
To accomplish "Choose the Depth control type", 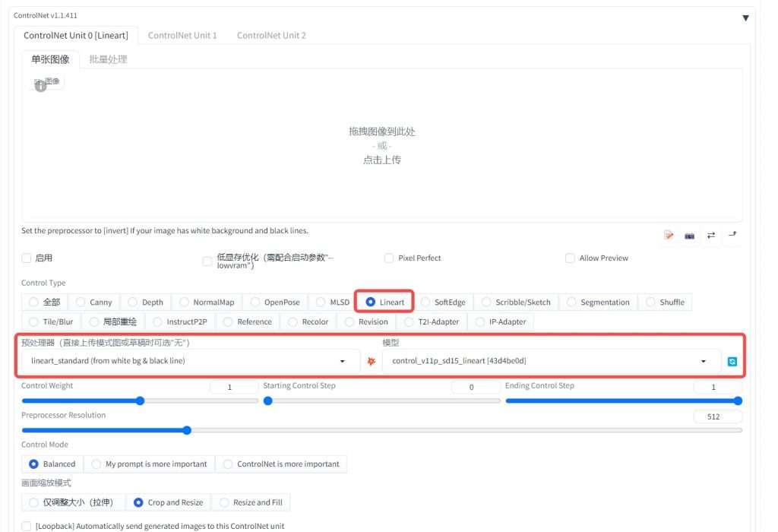I will click(x=146, y=302).
